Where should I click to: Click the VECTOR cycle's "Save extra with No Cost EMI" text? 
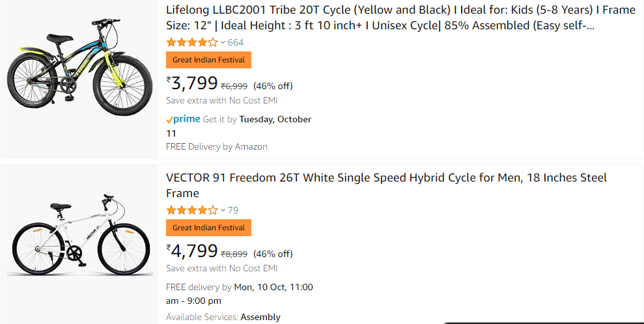(221, 268)
